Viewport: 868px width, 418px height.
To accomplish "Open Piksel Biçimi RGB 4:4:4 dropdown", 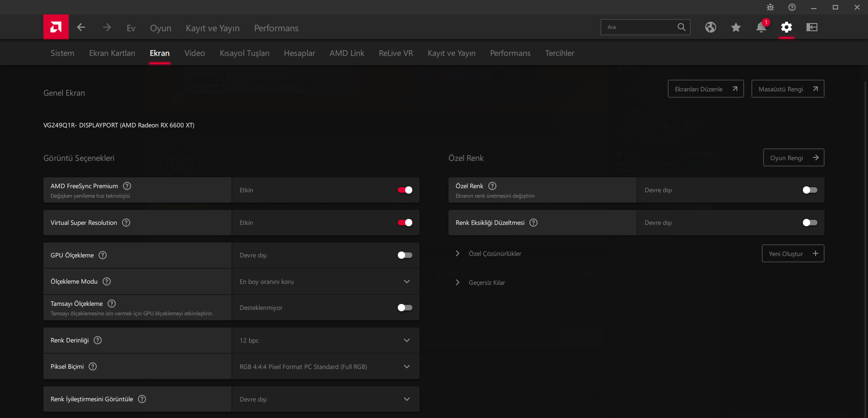I will (x=325, y=366).
